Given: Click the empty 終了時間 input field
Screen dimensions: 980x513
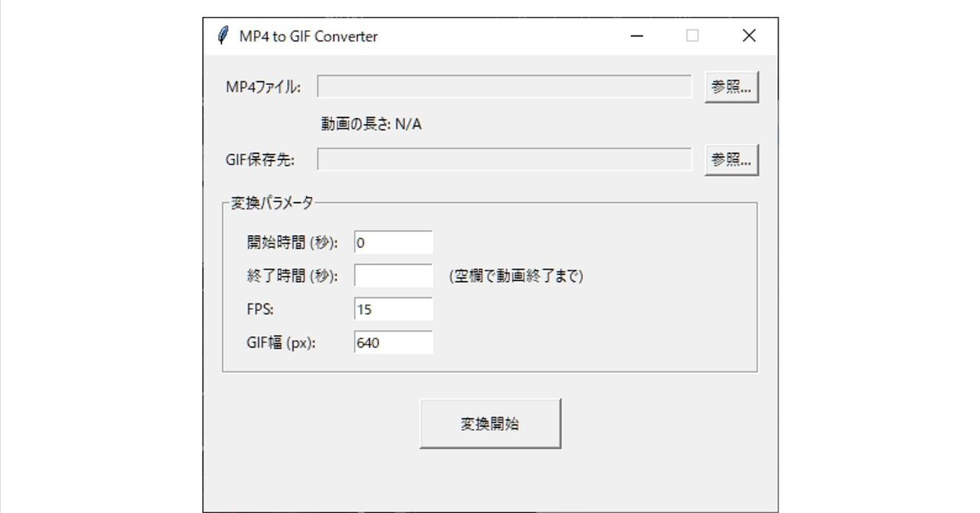Looking at the screenshot, I should (x=392, y=275).
